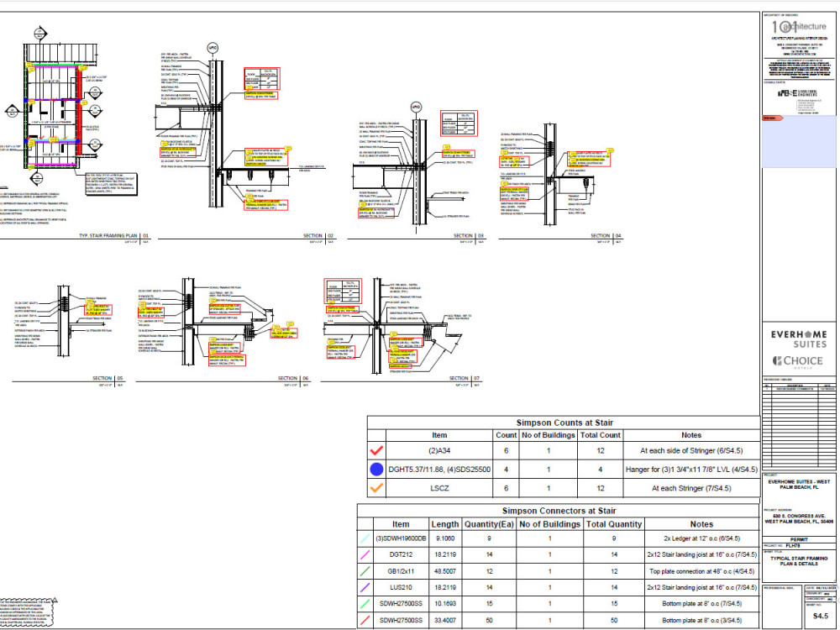Click the red flag marker at the title block edge
Image resolution: width=840 pixels, height=630 pixels.
coord(772,118)
